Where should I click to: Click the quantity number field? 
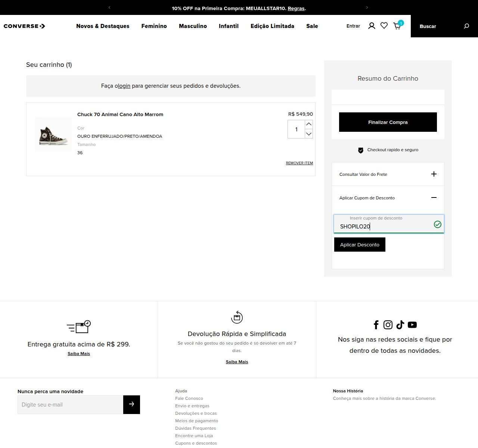point(296,129)
